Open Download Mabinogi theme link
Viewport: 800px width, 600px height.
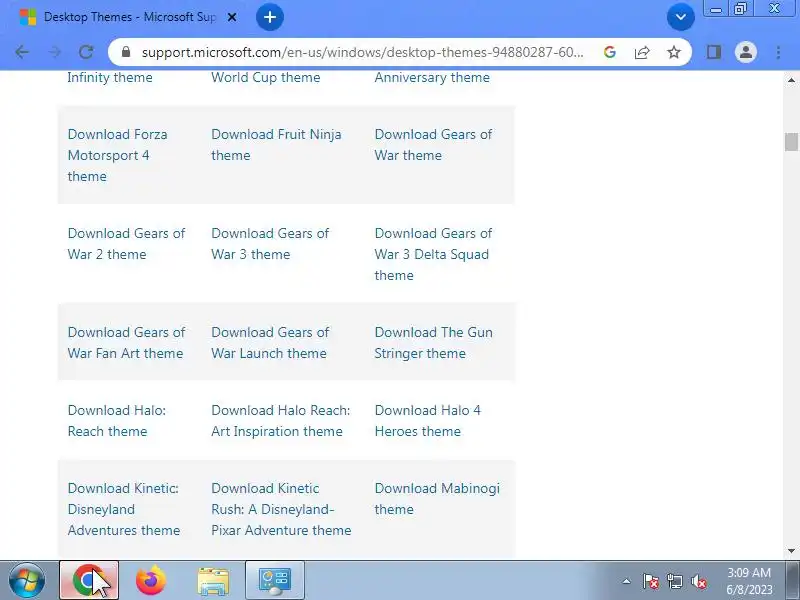click(x=437, y=499)
